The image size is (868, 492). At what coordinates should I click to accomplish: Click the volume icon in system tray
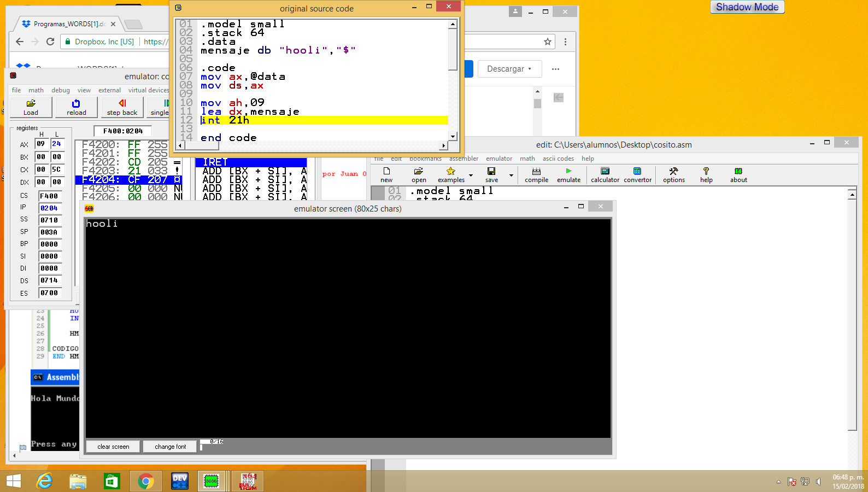click(818, 482)
